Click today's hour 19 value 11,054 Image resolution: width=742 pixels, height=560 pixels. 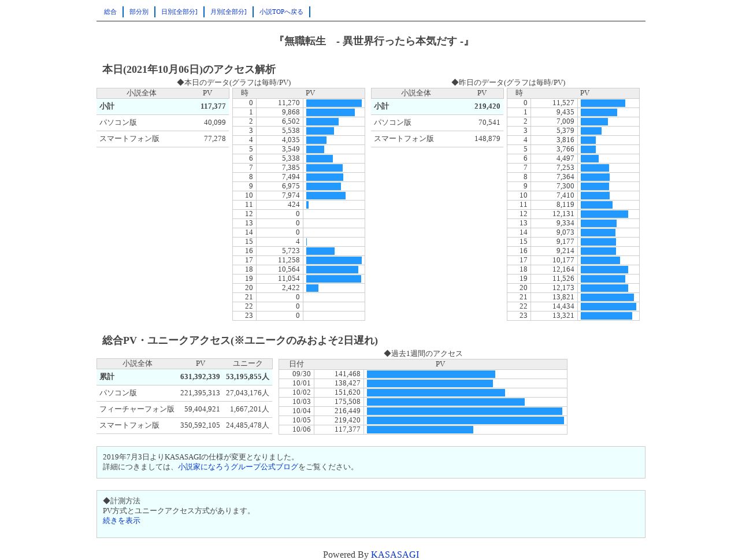tap(289, 279)
